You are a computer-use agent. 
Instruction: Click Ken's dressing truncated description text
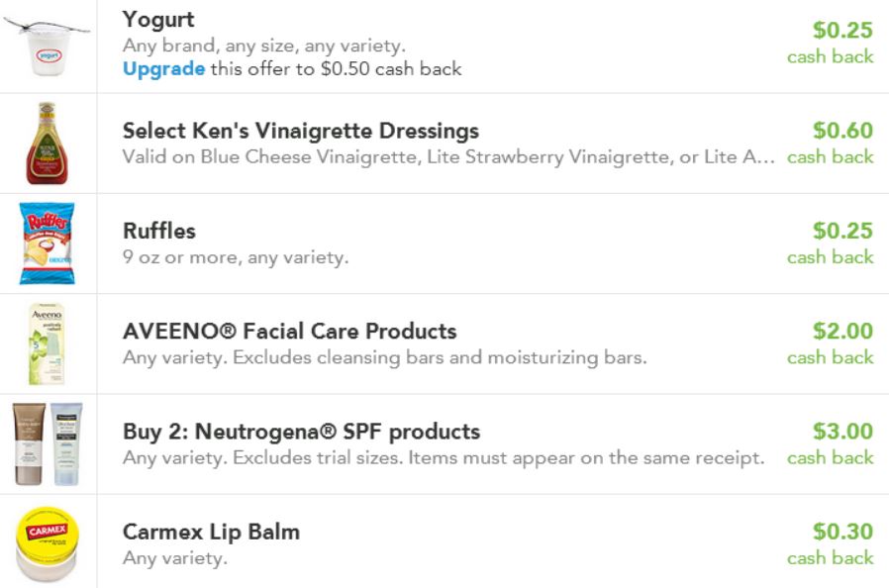[x=448, y=157]
